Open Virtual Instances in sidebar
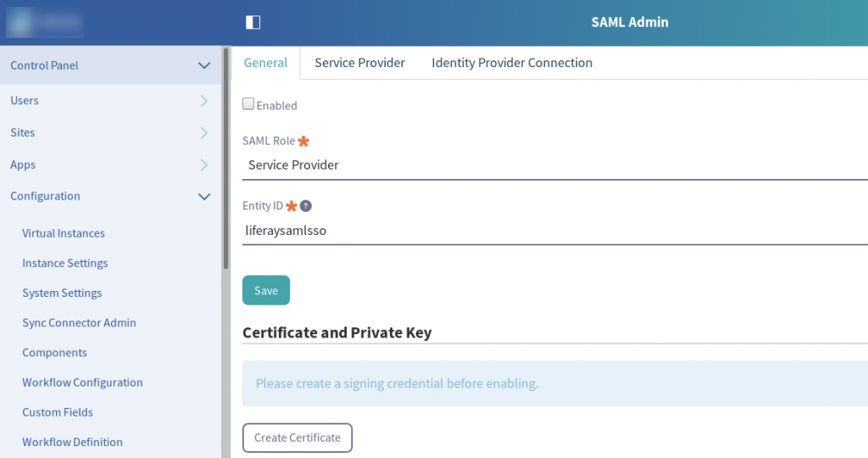This screenshot has width=868, height=458. (x=64, y=233)
